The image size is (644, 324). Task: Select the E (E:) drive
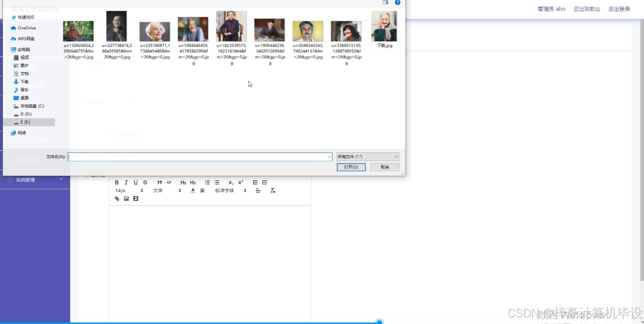(x=29, y=122)
